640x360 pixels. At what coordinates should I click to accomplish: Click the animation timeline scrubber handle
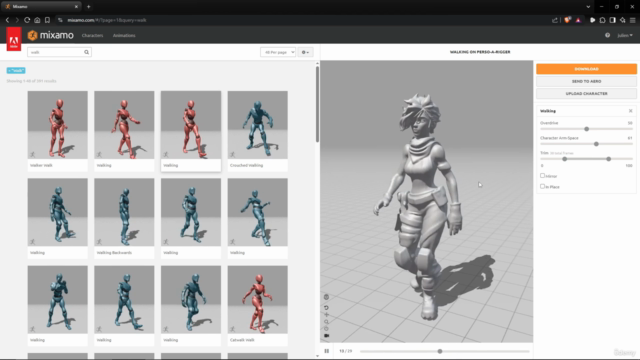click(440, 351)
